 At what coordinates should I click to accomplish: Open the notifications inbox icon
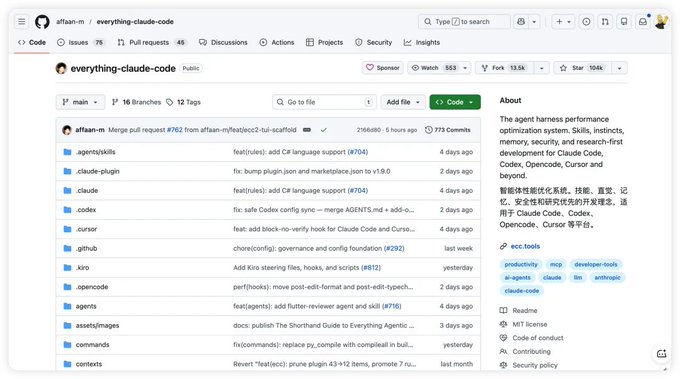(643, 22)
